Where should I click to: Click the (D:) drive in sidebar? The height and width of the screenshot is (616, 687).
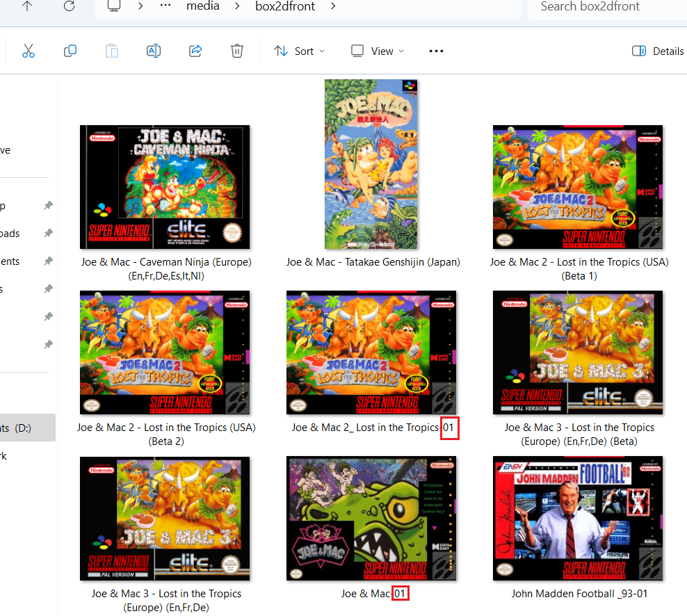click(x=27, y=428)
